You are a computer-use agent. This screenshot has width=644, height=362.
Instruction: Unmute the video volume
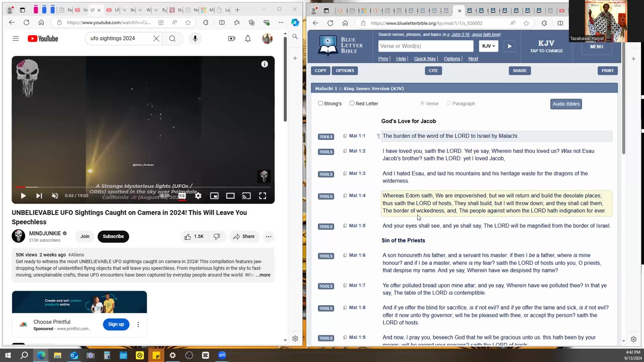pos(55,196)
